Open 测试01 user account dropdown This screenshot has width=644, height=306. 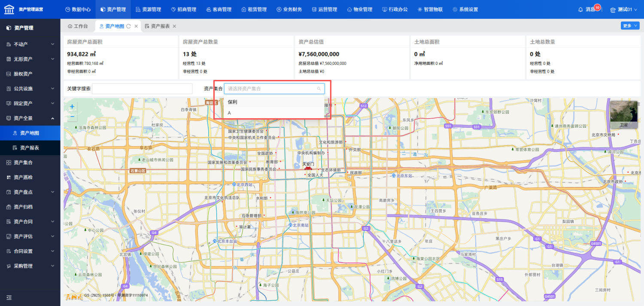(624, 9)
